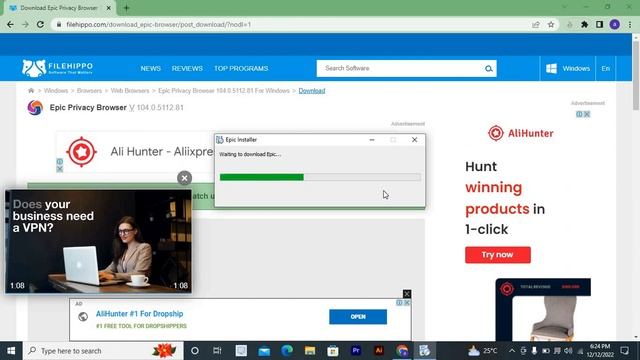Open Adobe Premiere Pro from taskbar
The height and width of the screenshot is (360, 640).
tap(356, 351)
